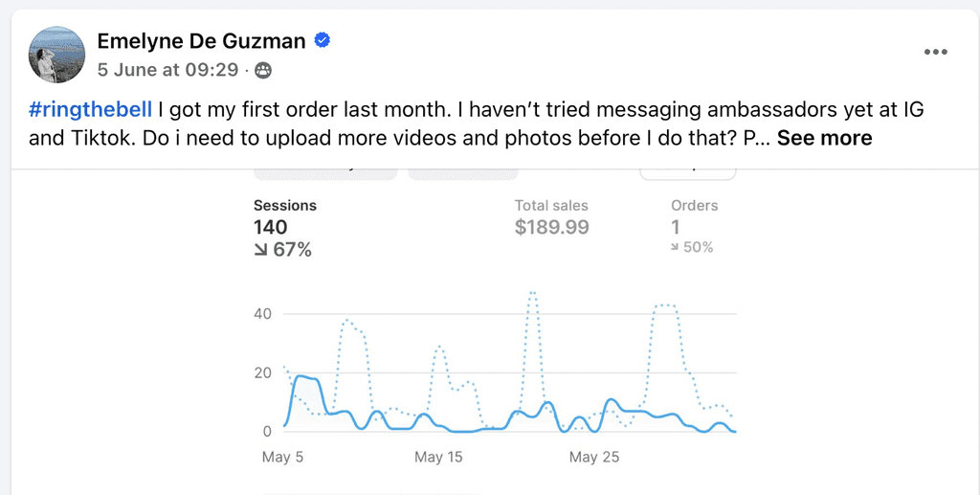Click the tallest dotted-line peak on chart

point(532,293)
